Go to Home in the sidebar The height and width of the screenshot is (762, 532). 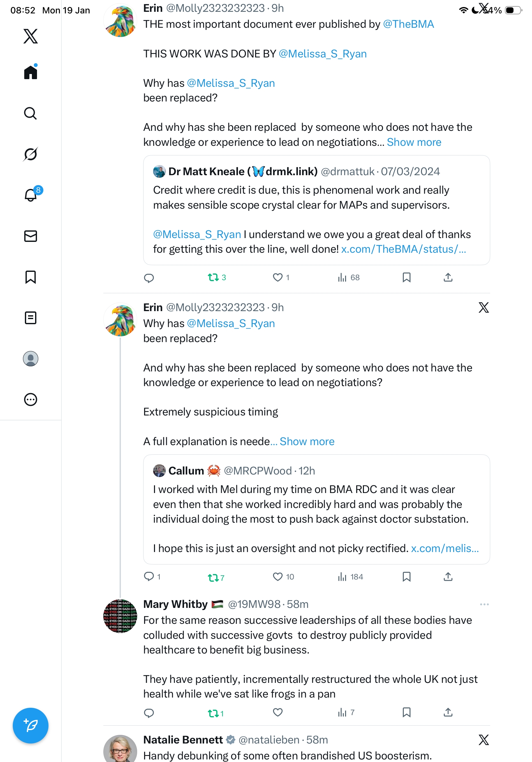point(31,72)
